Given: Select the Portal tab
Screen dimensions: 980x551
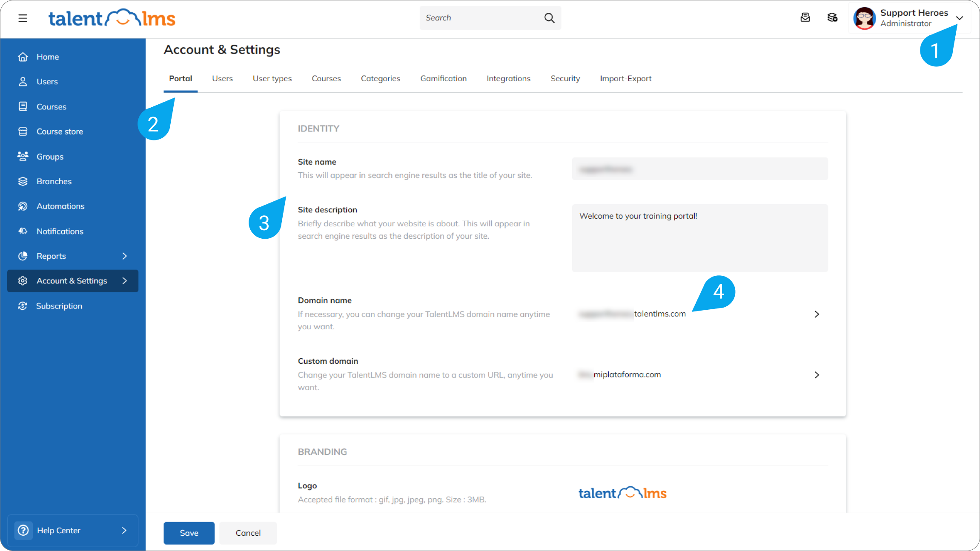Looking at the screenshot, I should pos(181,79).
